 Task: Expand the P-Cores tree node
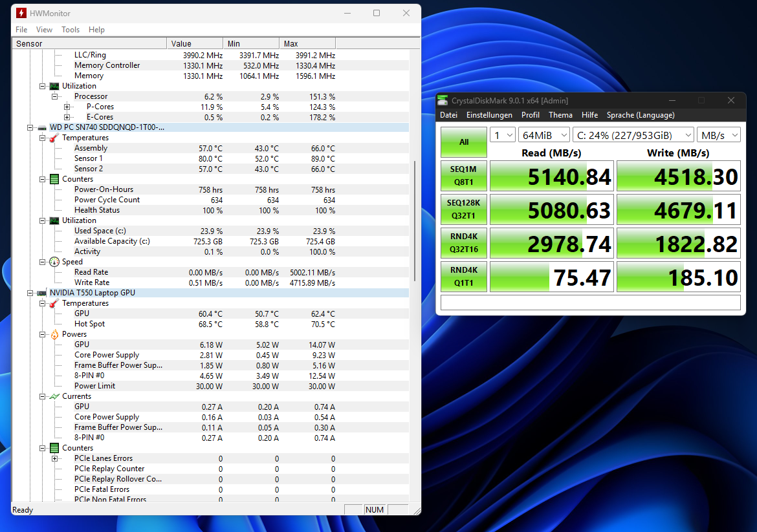67,106
